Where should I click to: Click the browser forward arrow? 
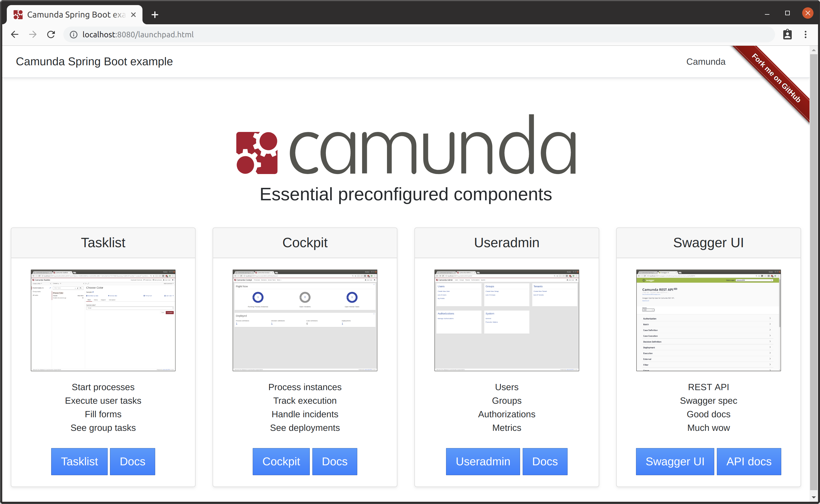pyautogui.click(x=33, y=34)
